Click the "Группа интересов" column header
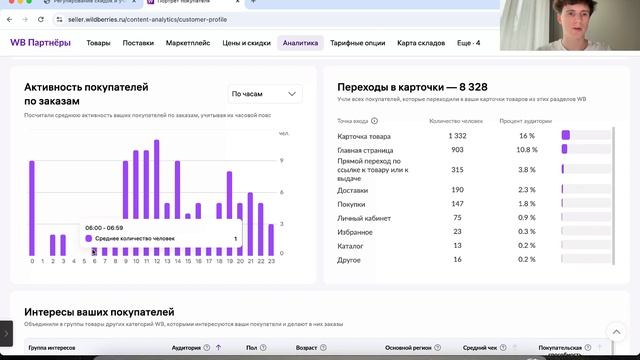This screenshot has height=360, width=640. pyautogui.click(x=52, y=348)
